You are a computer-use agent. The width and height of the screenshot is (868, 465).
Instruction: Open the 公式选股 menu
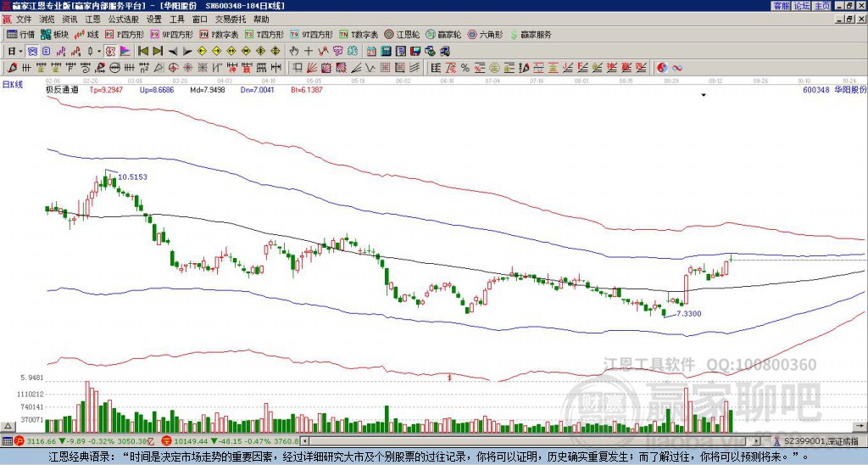click(123, 20)
